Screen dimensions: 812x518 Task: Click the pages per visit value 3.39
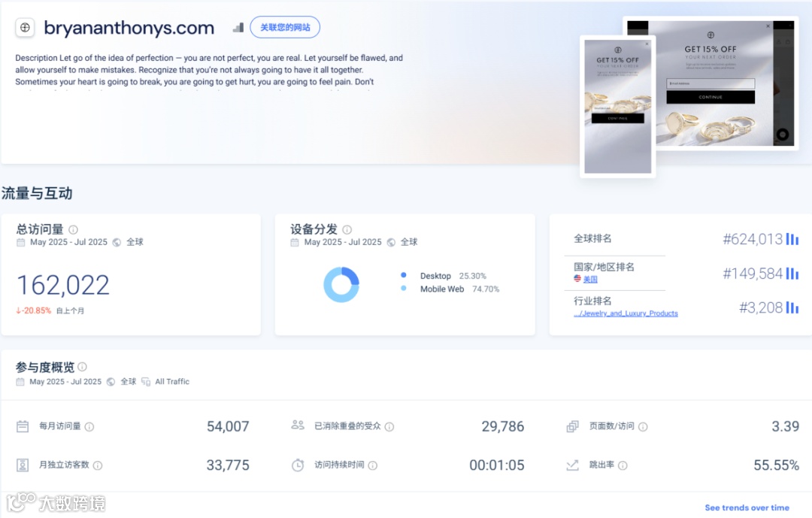click(x=785, y=426)
